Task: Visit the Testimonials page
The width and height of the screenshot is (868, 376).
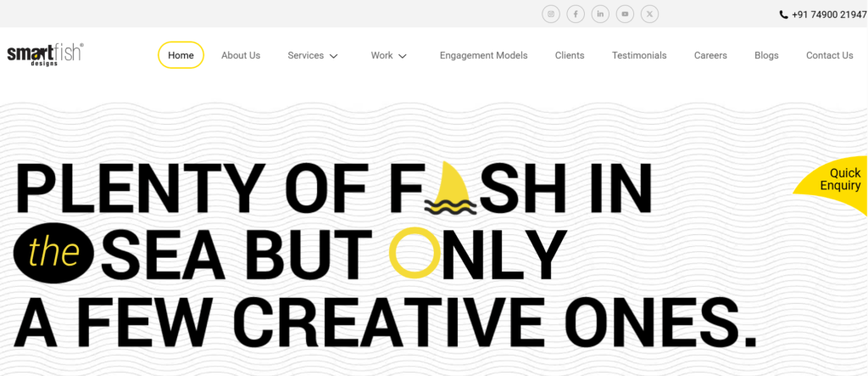Action: point(639,55)
